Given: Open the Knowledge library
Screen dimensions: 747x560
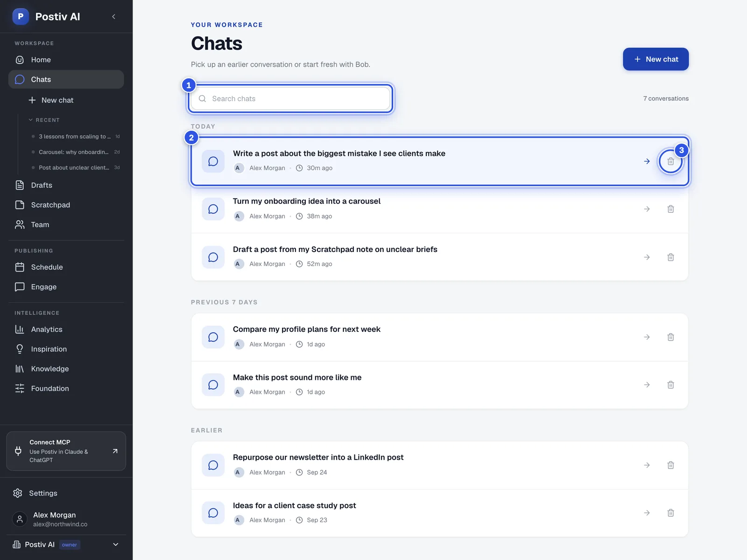Looking at the screenshot, I should (x=66, y=369).
